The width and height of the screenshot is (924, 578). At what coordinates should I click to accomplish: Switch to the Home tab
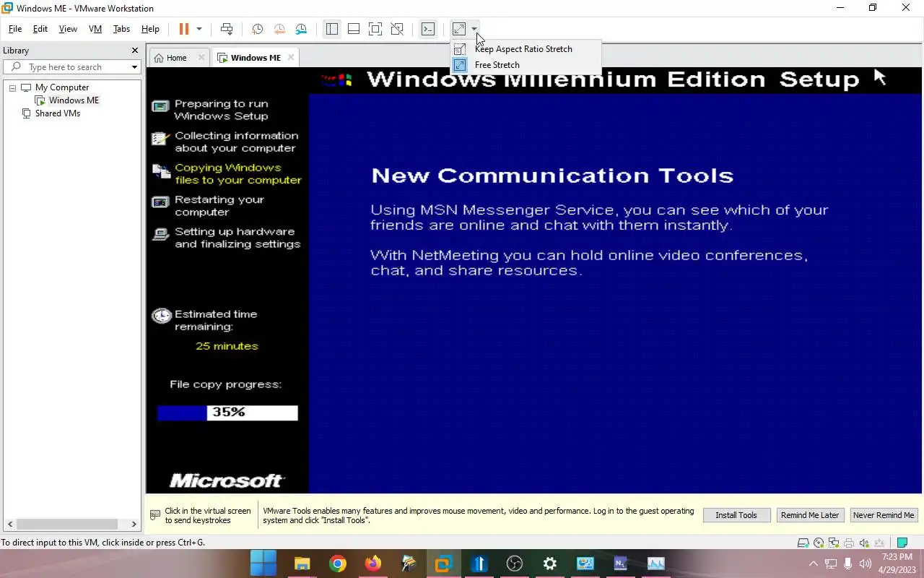pos(177,58)
